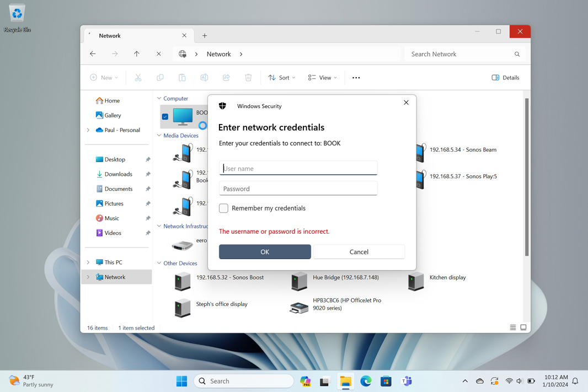Image resolution: width=588 pixels, height=392 pixels.
Task: Cancel the credentials dialog
Action: click(359, 252)
